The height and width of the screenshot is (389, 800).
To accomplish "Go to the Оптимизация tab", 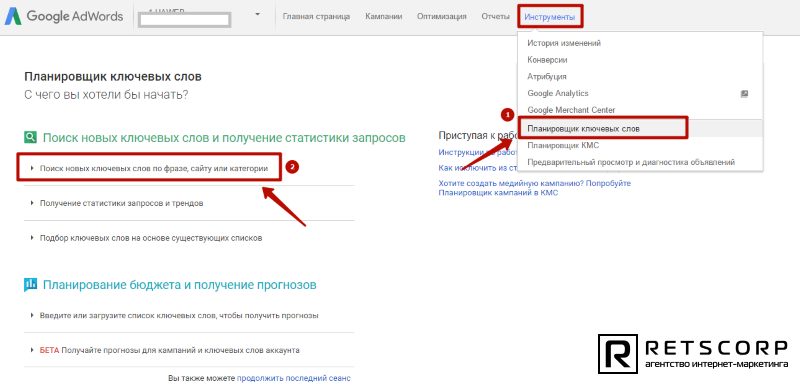I will 442,16.
